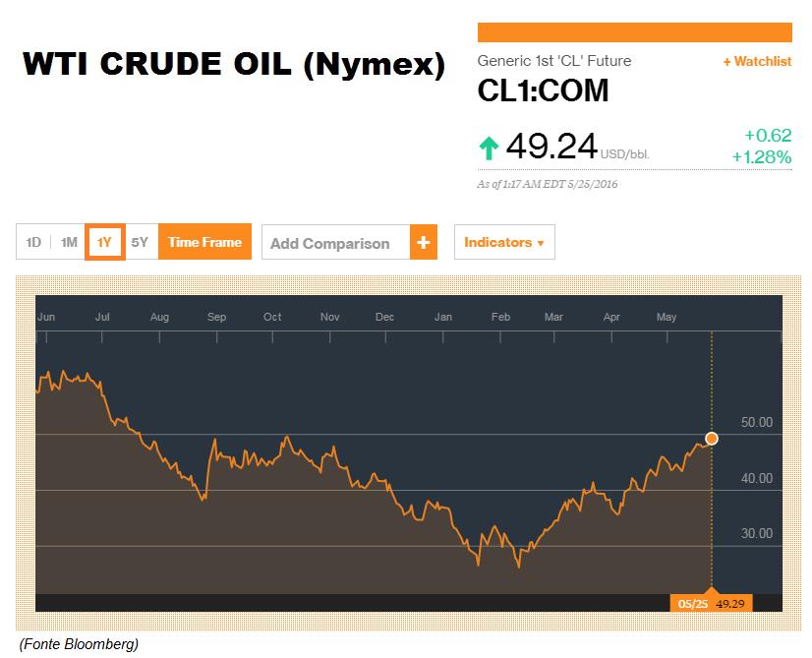Open the Time Frame selector
This screenshot has width=812, height=658.
click(x=205, y=242)
